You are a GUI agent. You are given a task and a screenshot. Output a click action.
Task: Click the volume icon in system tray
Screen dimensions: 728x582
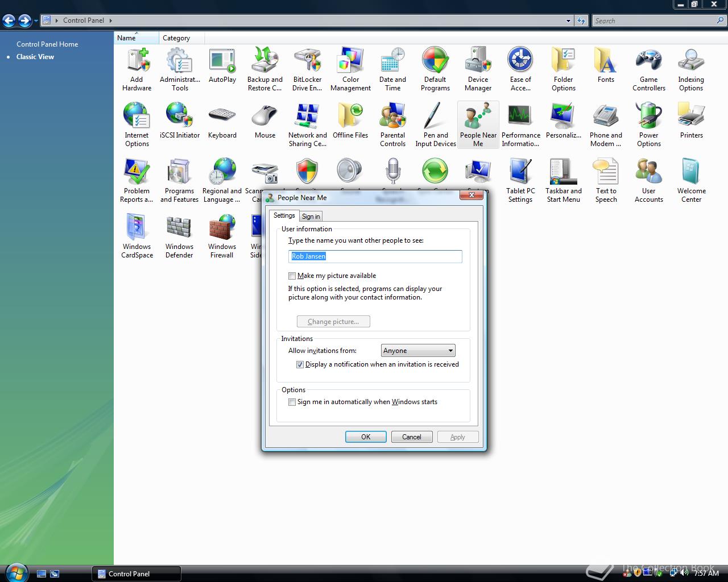coord(684,573)
